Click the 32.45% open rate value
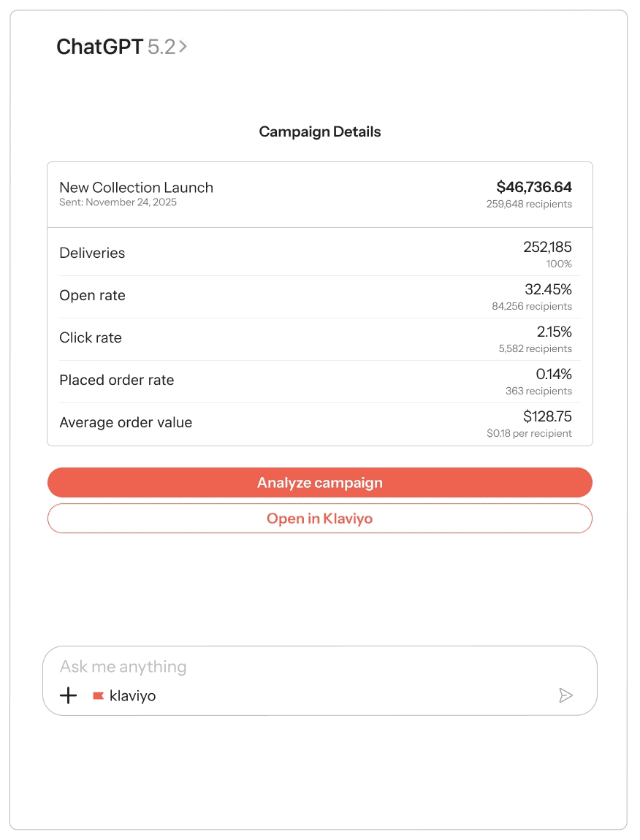The height and width of the screenshot is (840, 640). 548,290
